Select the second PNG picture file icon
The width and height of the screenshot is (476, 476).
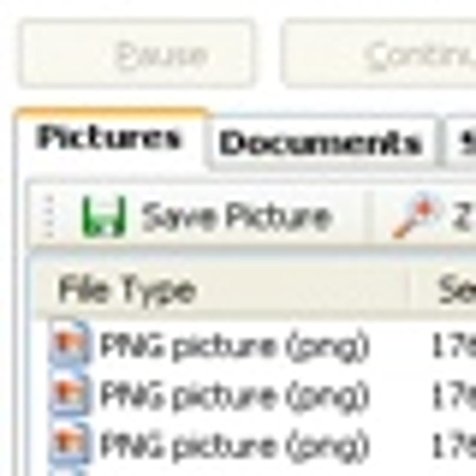[69, 394]
